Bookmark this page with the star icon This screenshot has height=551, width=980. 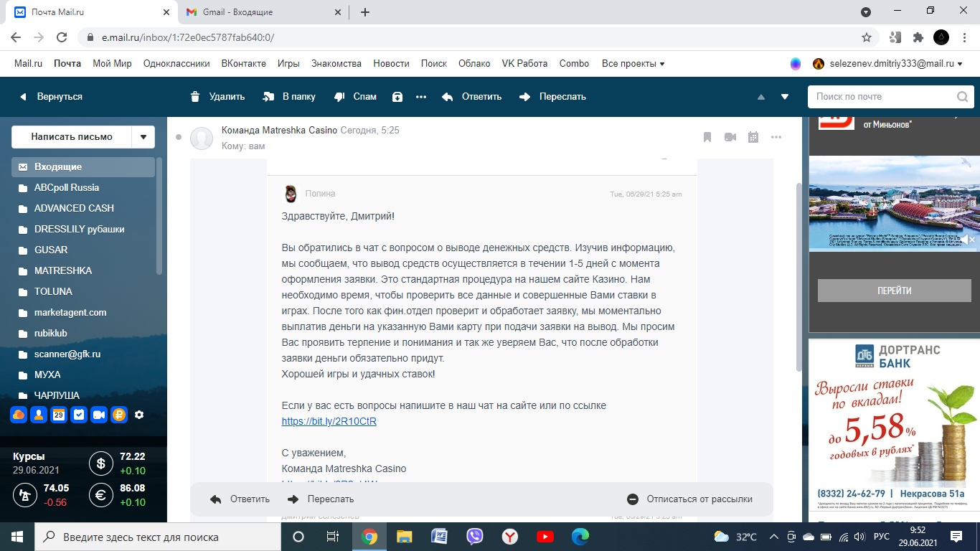[867, 37]
